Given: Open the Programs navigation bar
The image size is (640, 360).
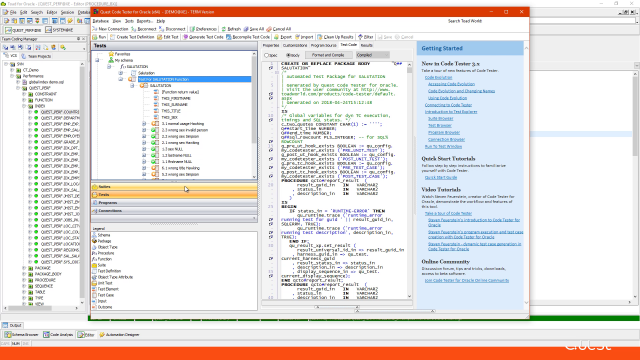Looking at the screenshot, I should [x=174, y=203].
